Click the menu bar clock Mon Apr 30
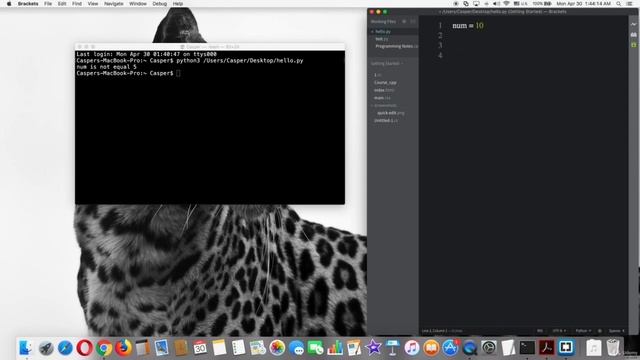The width and height of the screenshot is (640, 360). 584,4
